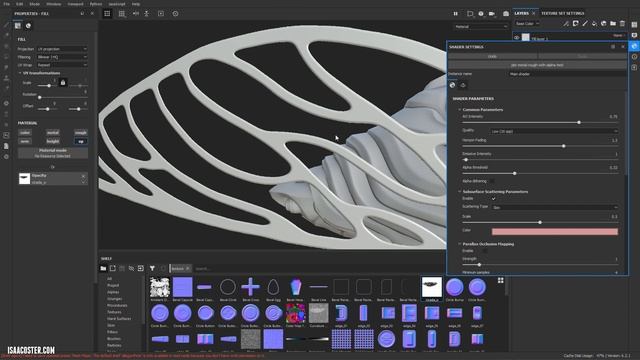Open the Edit menu
The height and width of the screenshot is (360, 640).
click(19, 4)
